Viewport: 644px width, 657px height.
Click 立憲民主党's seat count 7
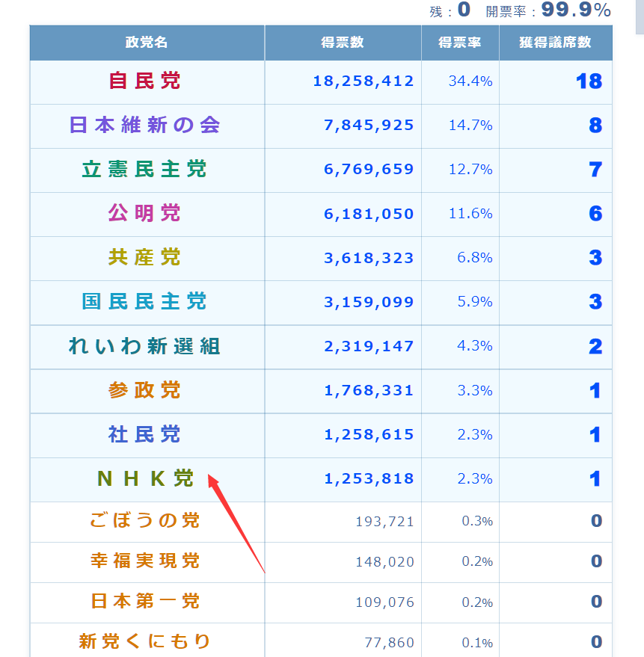595,170
